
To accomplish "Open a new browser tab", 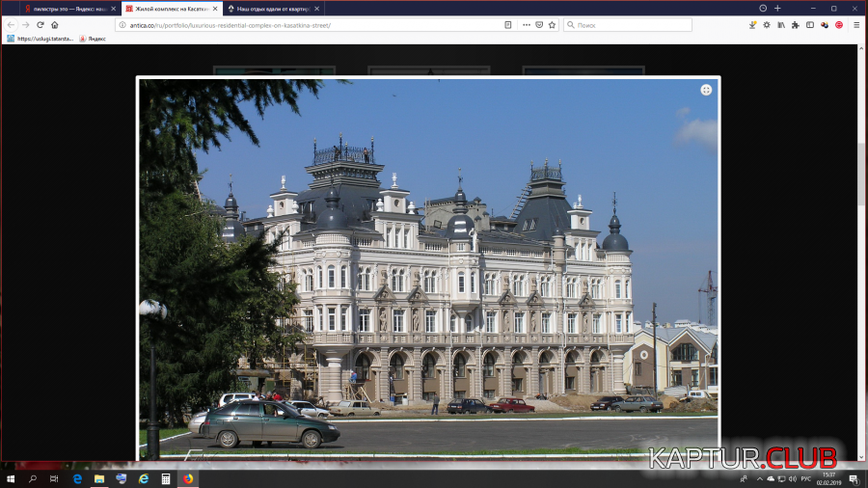I will [777, 9].
